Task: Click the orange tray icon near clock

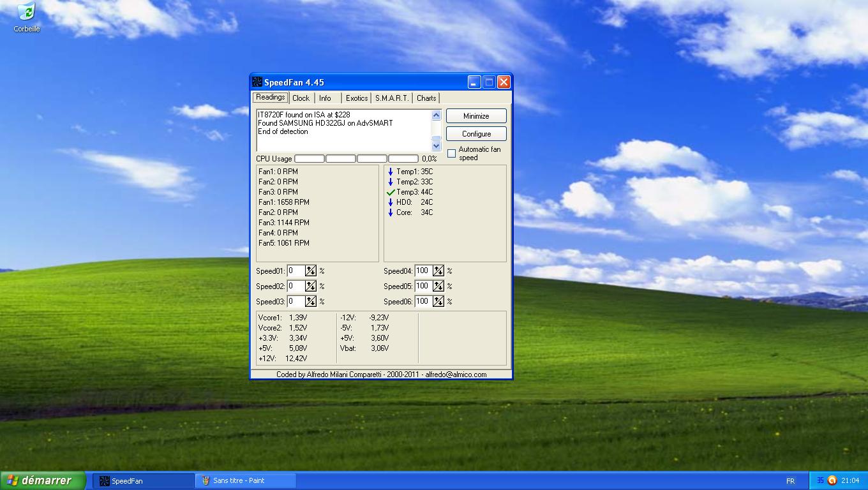Action: pyautogui.click(x=832, y=480)
